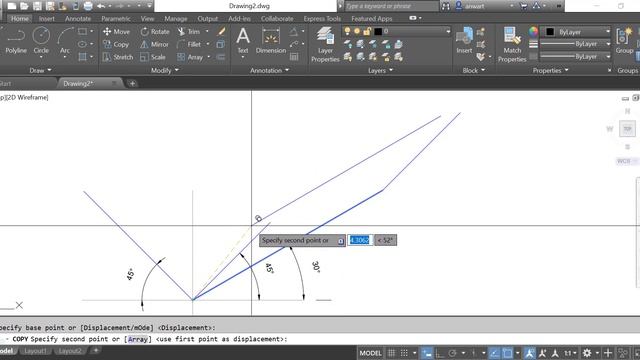Toggle dynamic input in status bar
The height and width of the screenshot is (360, 640).
tap(427, 353)
